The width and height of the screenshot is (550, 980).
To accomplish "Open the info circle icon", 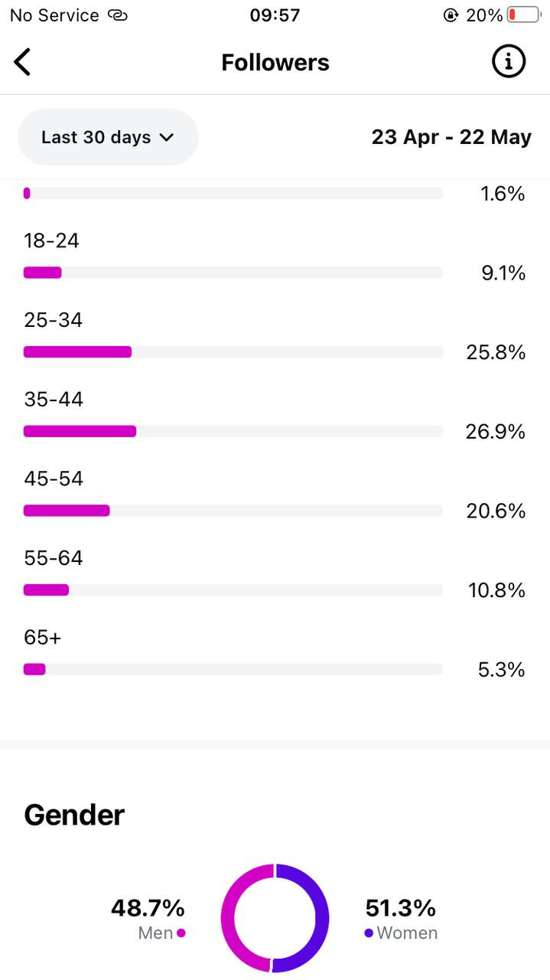I will [x=509, y=61].
